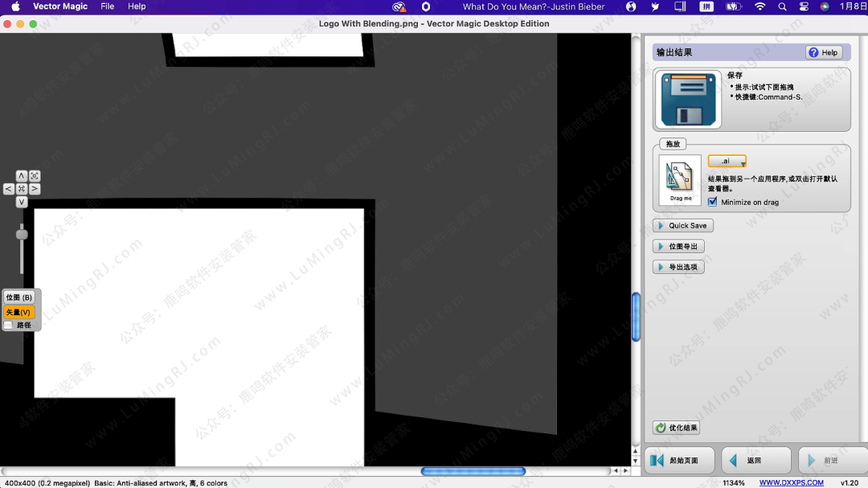The image size is (868, 488).
Task: Enable the 路径 (paths) checkbox
Action: (x=9, y=325)
